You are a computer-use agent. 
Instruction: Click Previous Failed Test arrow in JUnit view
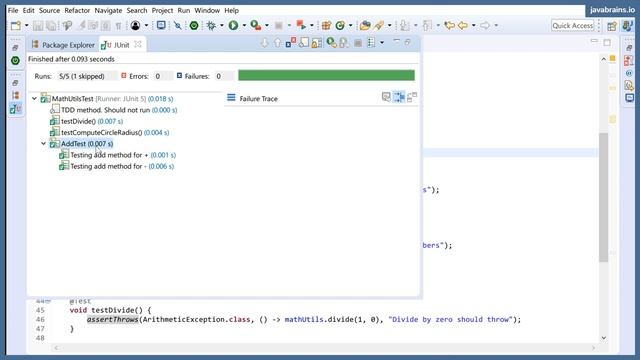[x=277, y=43]
